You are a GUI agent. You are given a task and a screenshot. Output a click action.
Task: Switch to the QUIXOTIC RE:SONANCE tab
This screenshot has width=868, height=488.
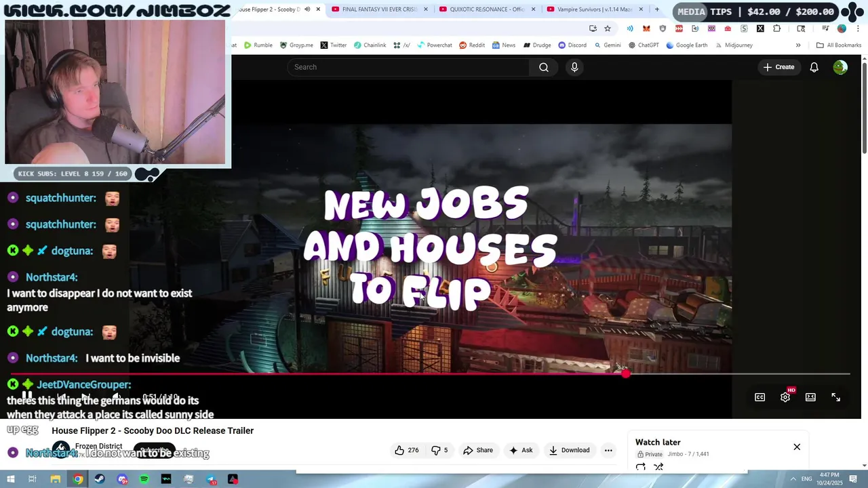click(487, 9)
